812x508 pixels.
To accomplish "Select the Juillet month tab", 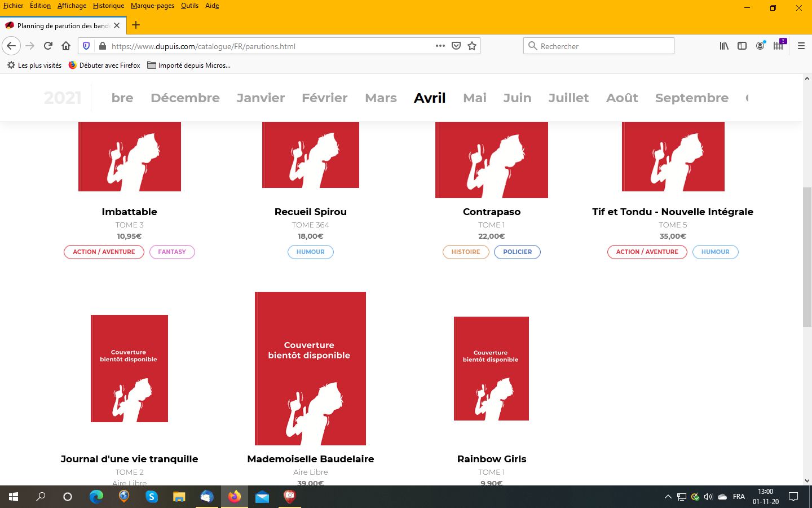I will (568, 98).
